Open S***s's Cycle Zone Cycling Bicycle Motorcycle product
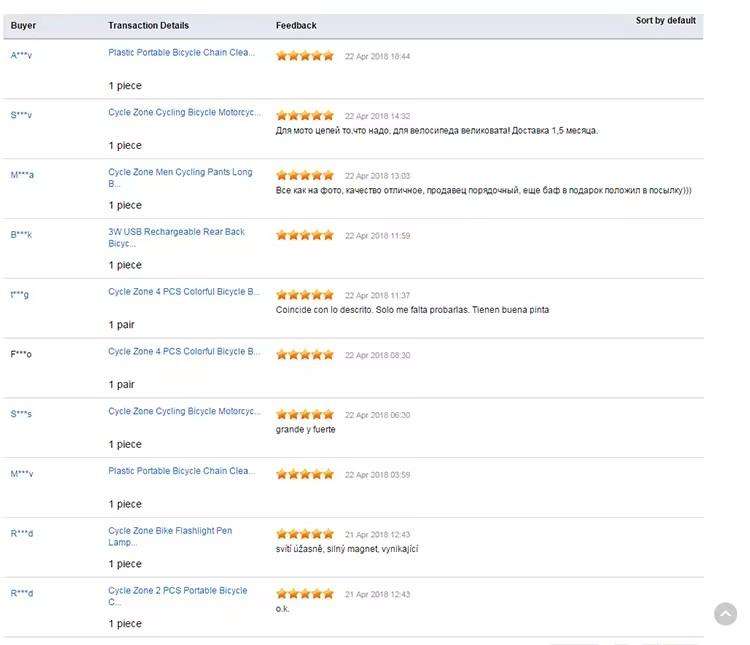Screen dimensions: 750x645 tap(185, 411)
